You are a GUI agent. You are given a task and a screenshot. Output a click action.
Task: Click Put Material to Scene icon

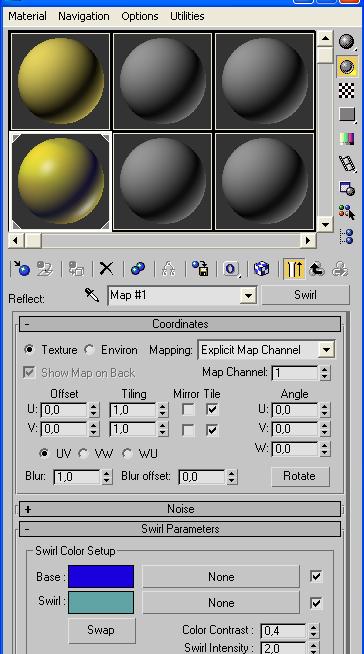click(x=45, y=269)
